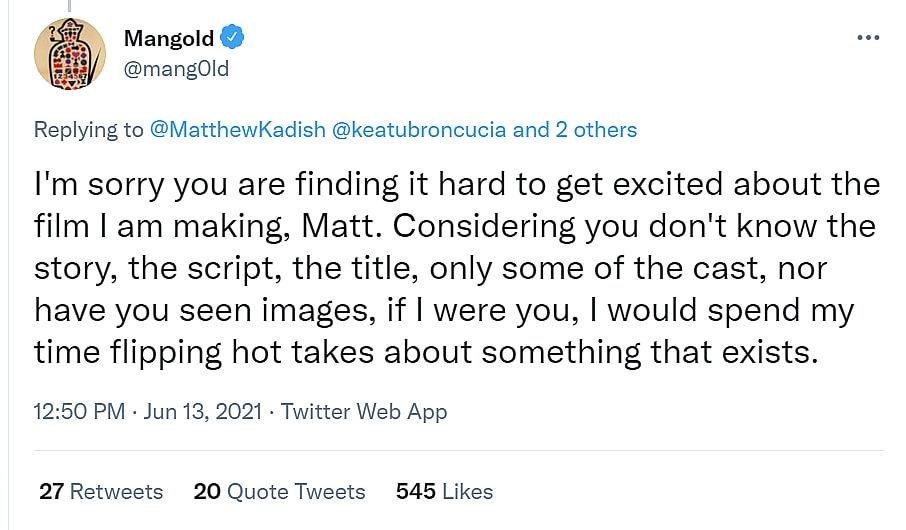Click the @mang0ld handle
The image size is (906, 530).
tap(176, 68)
